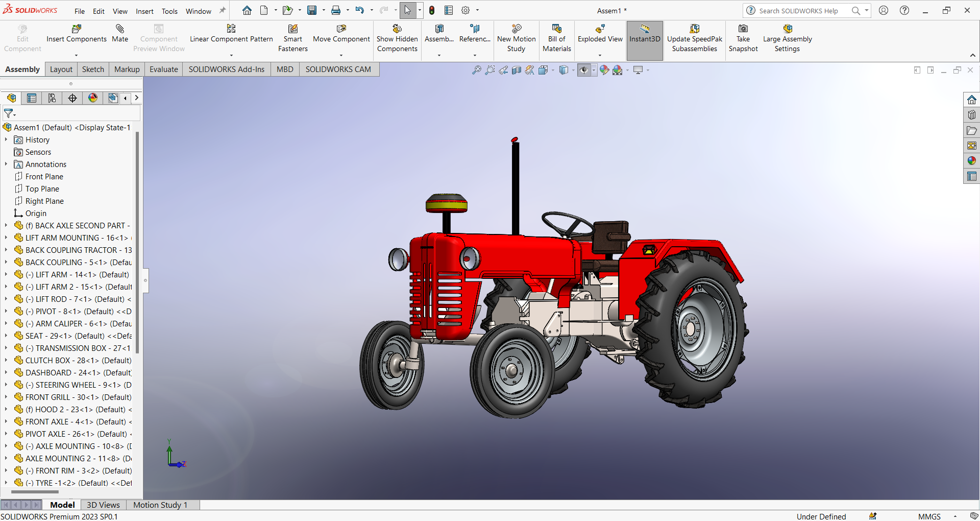The width and height of the screenshot is (980, 521).
Task: Click the Print button
Action: tap(336, 10)
